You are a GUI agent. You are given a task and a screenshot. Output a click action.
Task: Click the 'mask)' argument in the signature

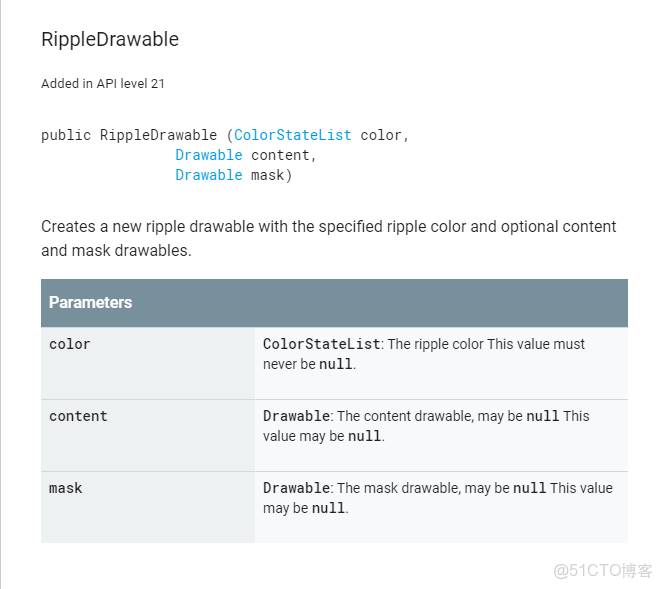coord(272,175)
